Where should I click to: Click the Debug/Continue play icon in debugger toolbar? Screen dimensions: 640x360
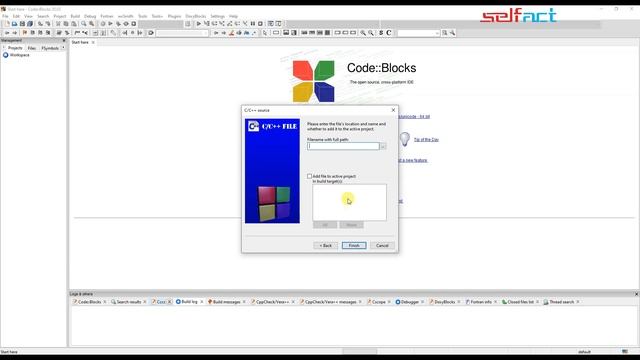(199, 24)
